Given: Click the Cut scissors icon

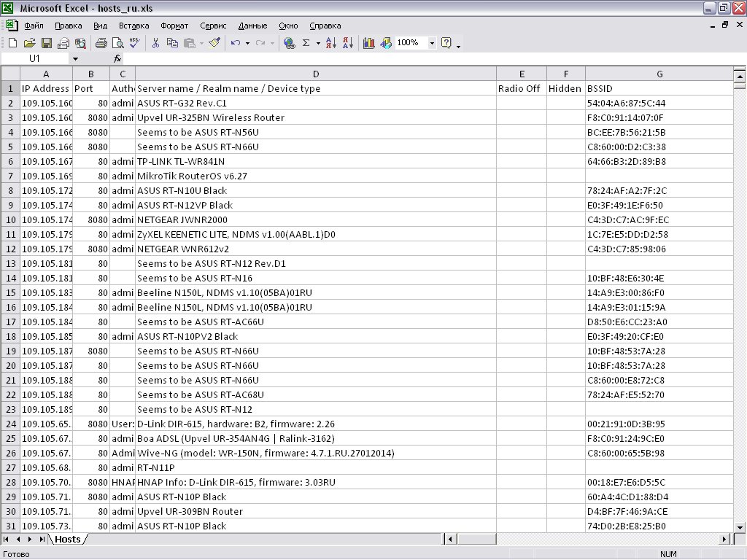Looking at the screenshot, I should pyautogui.click(x=155, y=43).
